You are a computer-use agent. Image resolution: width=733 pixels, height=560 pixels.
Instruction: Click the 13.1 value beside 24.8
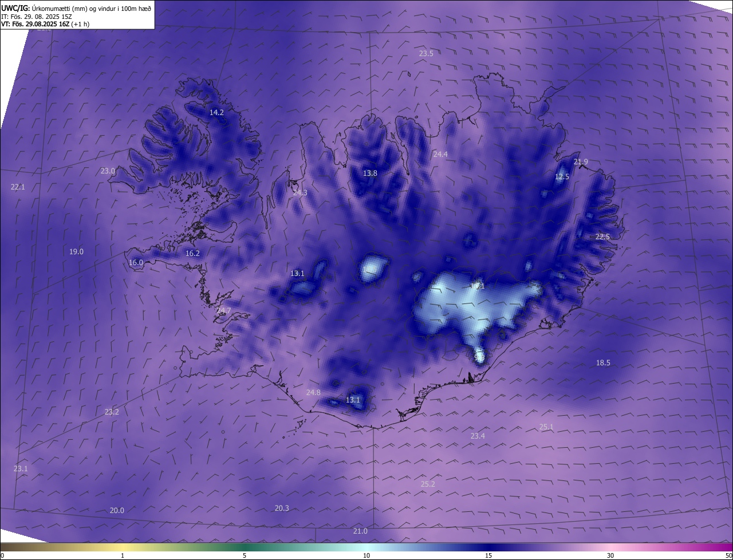[353, 400]
